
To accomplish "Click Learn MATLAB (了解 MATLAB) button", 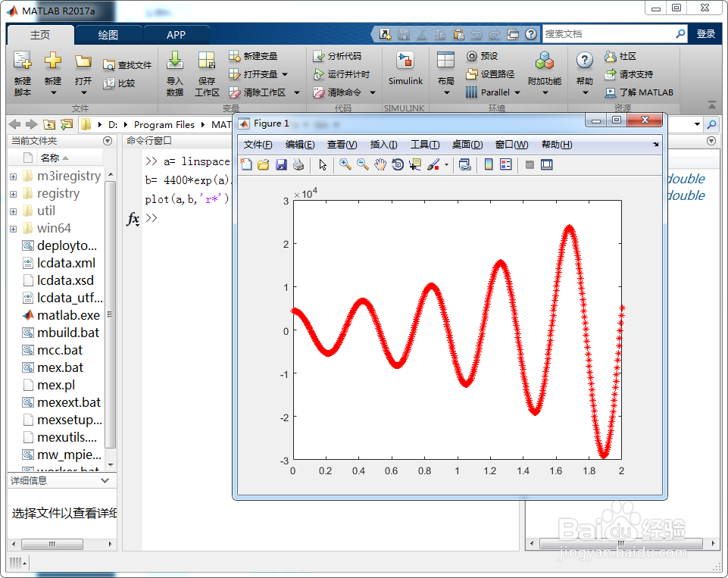I will tap(639, 92).
